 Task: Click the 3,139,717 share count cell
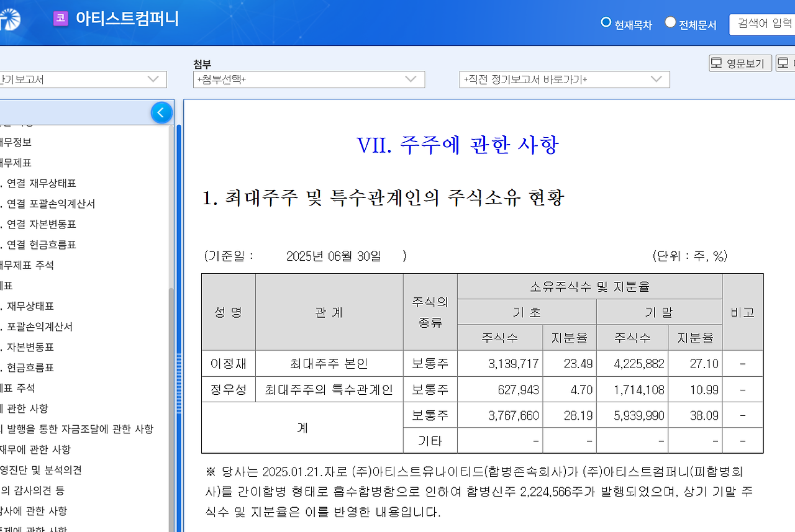500,364
